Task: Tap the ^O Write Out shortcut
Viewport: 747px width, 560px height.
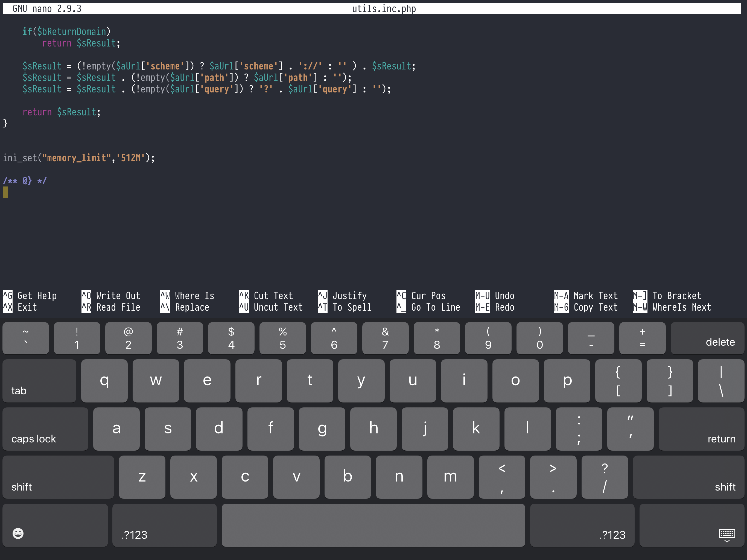Action: pos(111,296)
